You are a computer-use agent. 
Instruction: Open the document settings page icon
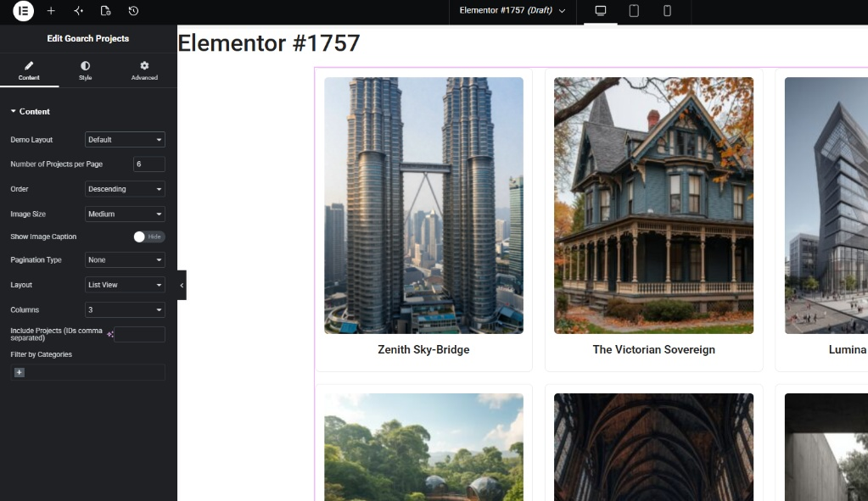point(106,10)
